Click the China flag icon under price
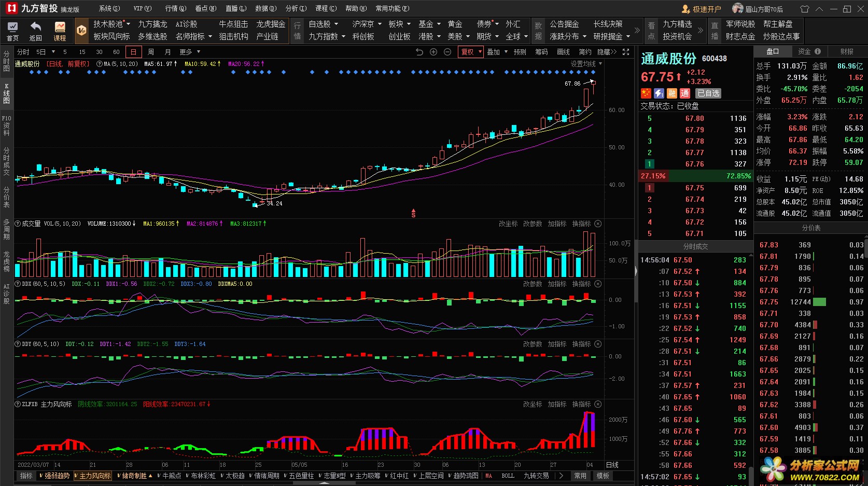The image size is (868, 486). [x=646, y=93]
